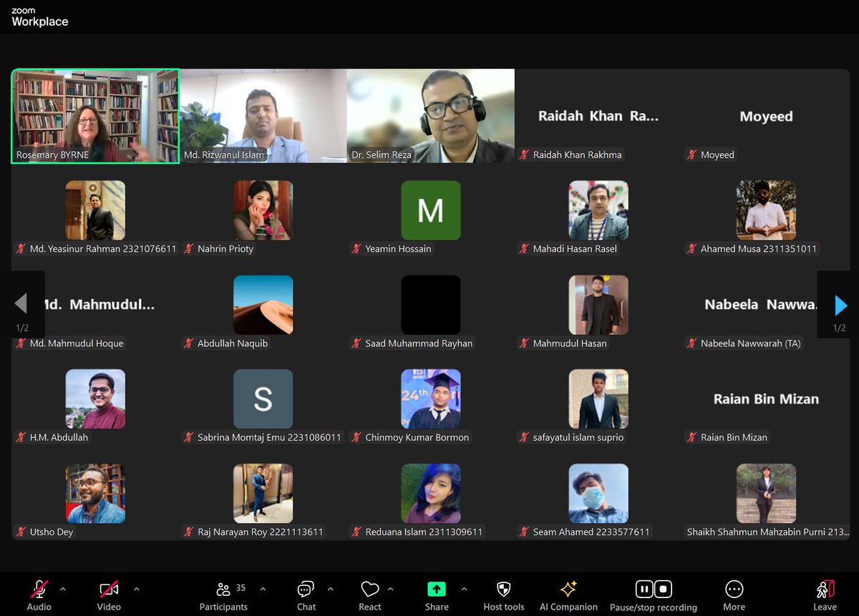Click Chinmoy Kumar Bormon's graduation picture
859x616 pixels.
click(430, 399)
